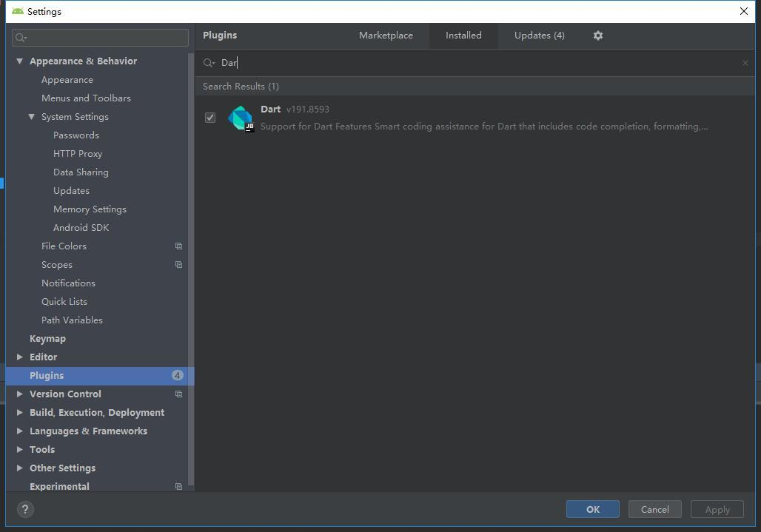The width and height of the screenshot is (761, 532).
Task: Click the project-level icon beside Version Control
Action: (178, 394)
